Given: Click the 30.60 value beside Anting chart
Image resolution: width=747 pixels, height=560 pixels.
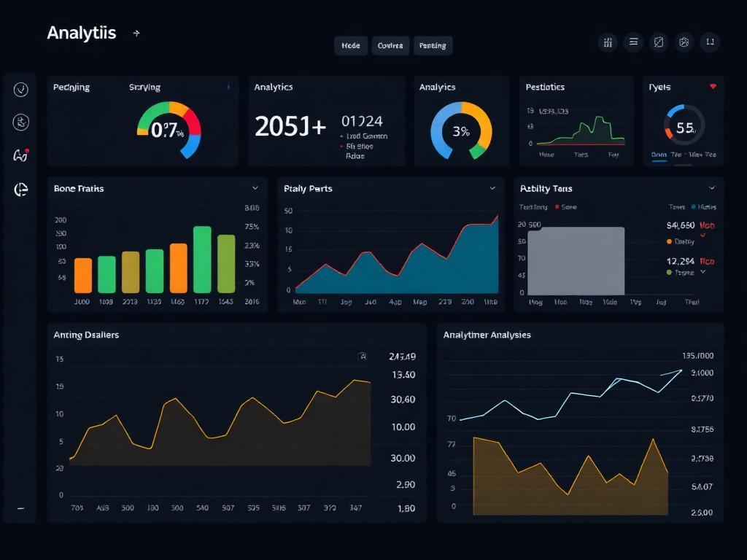Looking at the screenshot, I should point(403,400).
